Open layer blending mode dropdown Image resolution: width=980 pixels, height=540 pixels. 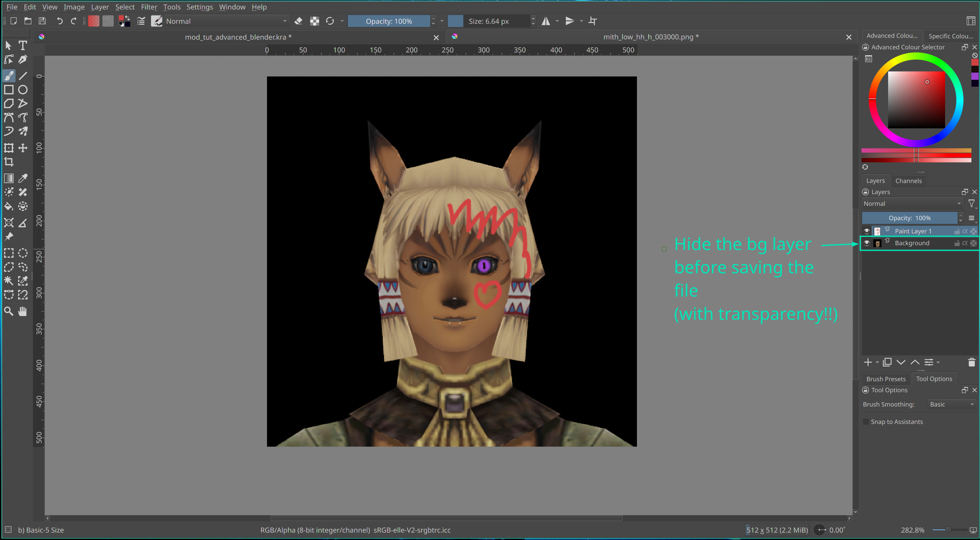click(x=912, y=203)
